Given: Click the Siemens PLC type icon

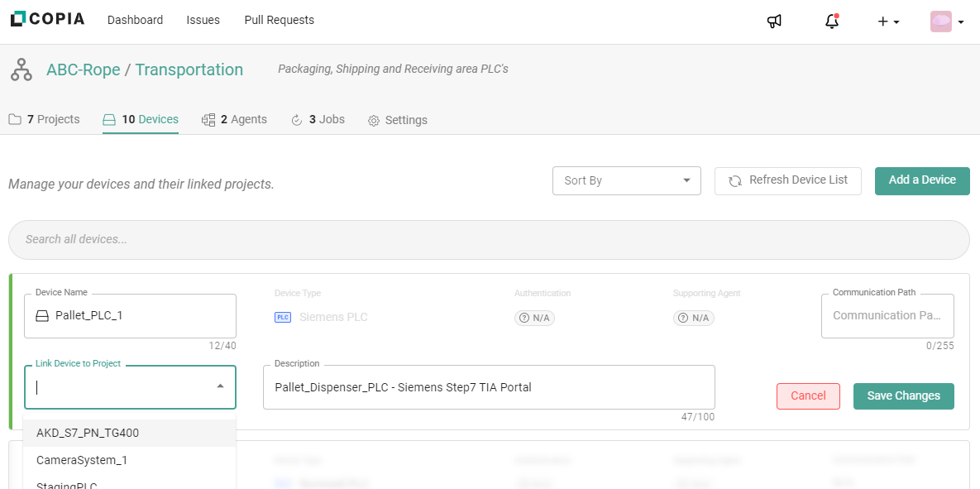Looking at the screenshot, I should (283, 317).
